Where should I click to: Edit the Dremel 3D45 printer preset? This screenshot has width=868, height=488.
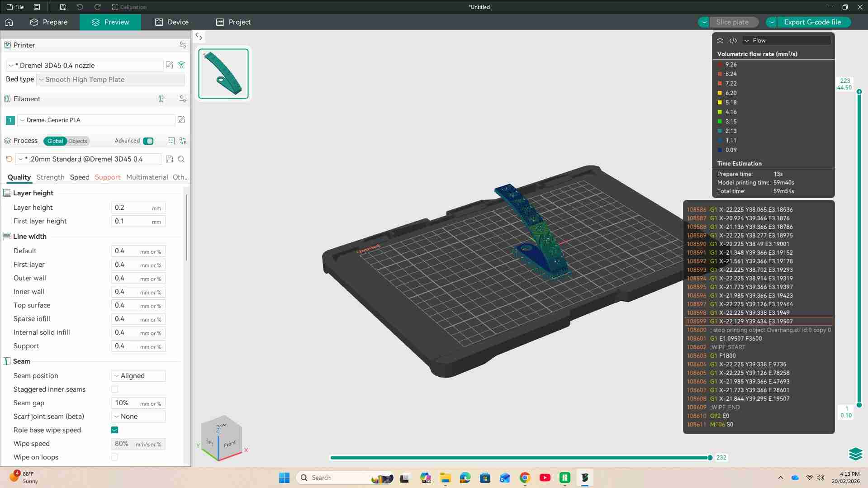170,65
